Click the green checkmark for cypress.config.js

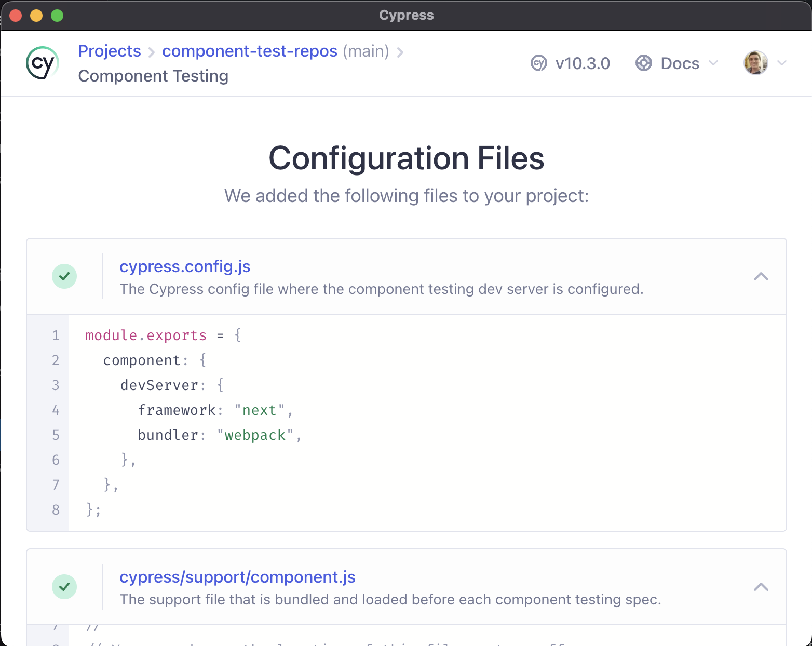(x=64, y=276)
